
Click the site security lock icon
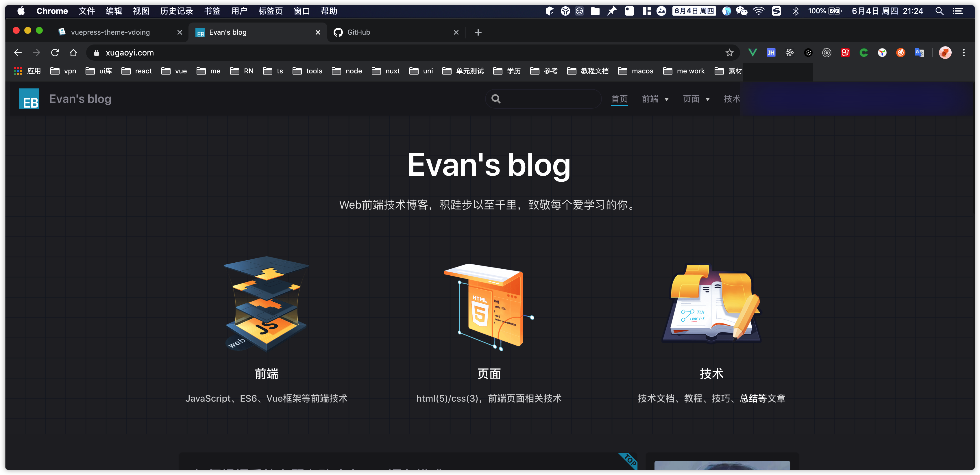(96, 53)
